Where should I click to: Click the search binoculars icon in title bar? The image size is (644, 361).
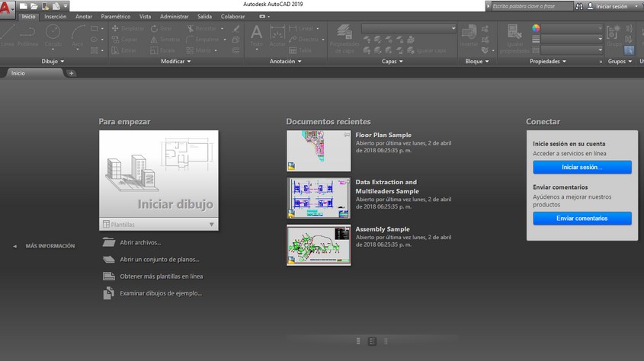[579, 6]
